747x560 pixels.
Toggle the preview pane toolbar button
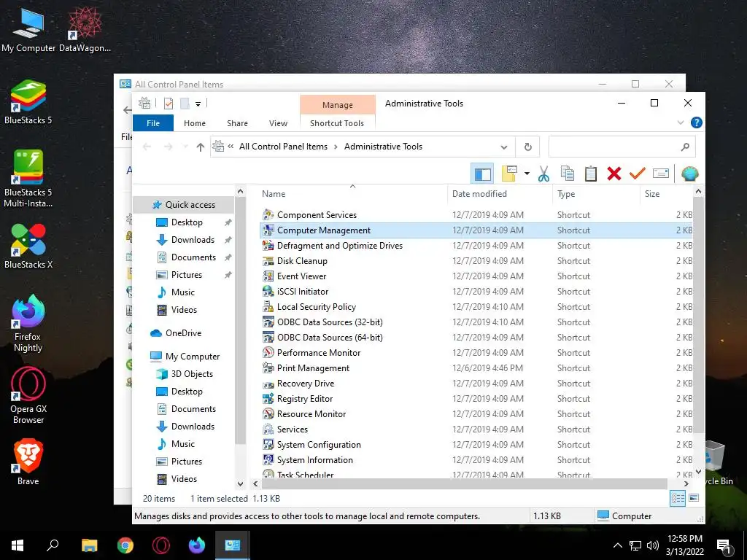482,174
